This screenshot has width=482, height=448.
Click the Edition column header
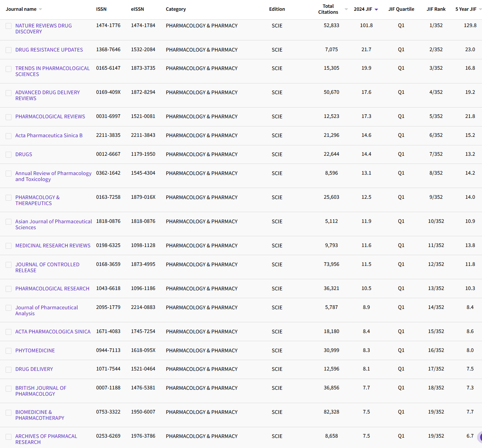point(277,9)
